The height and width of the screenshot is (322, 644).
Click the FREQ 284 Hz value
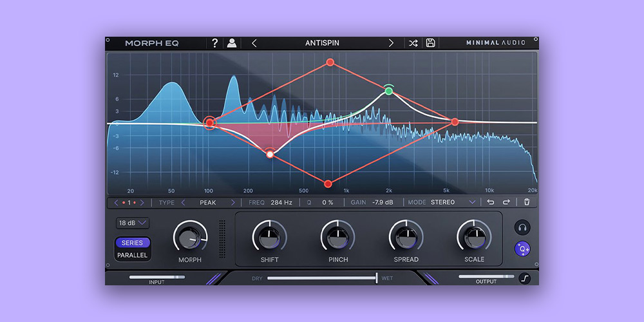coord(281,202)
